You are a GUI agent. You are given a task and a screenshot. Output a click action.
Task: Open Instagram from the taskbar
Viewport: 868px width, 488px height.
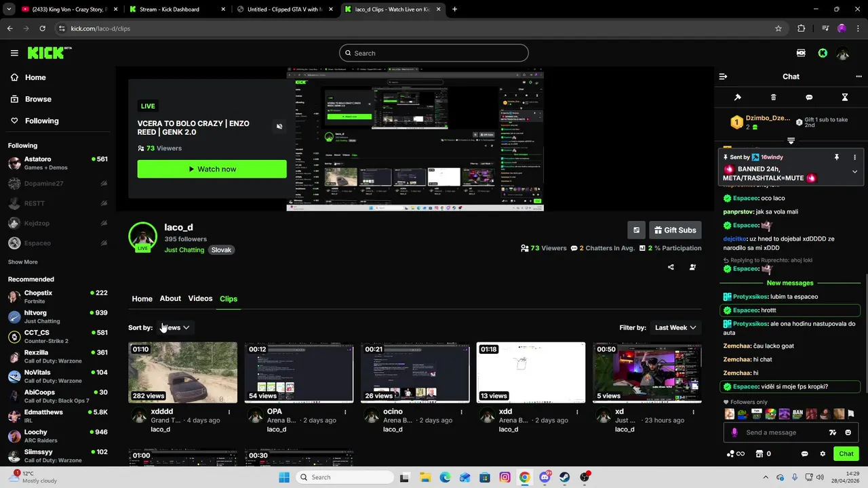[505, 477]
